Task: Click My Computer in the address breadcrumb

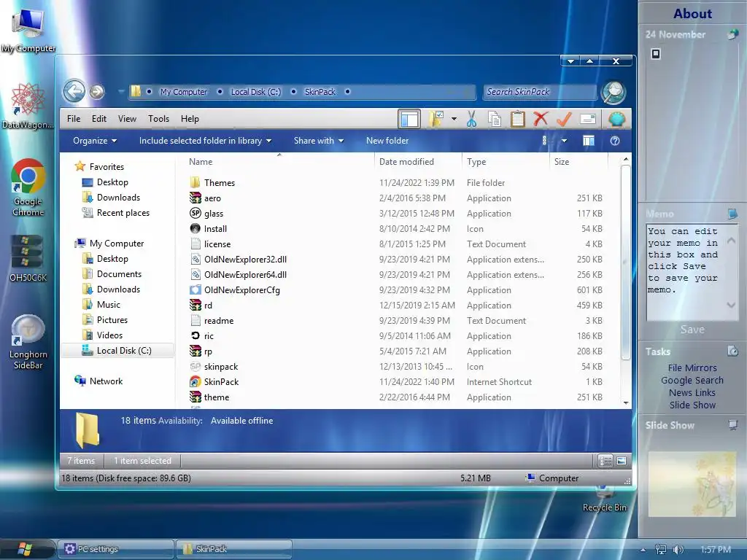Action: [x=183, y=92]
